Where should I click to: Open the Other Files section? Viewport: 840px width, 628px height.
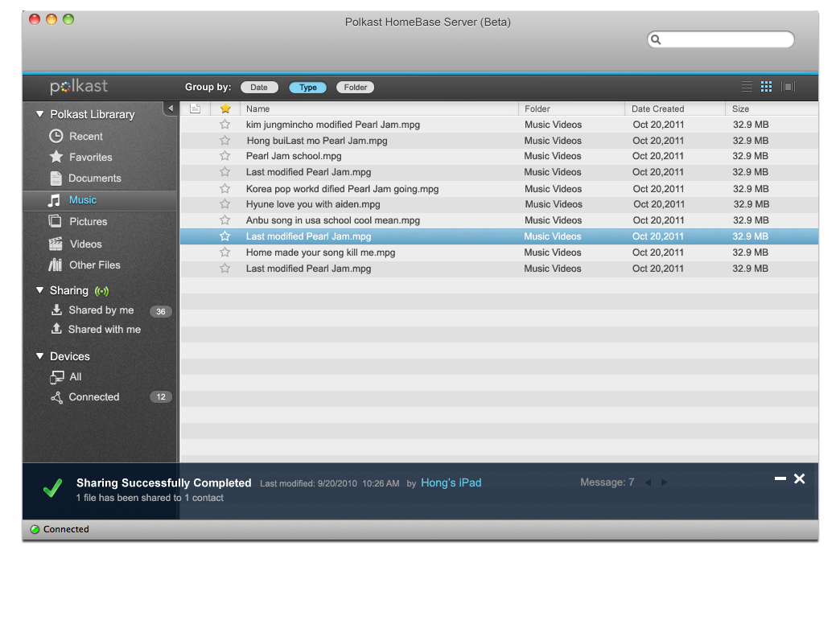(94, 265)
